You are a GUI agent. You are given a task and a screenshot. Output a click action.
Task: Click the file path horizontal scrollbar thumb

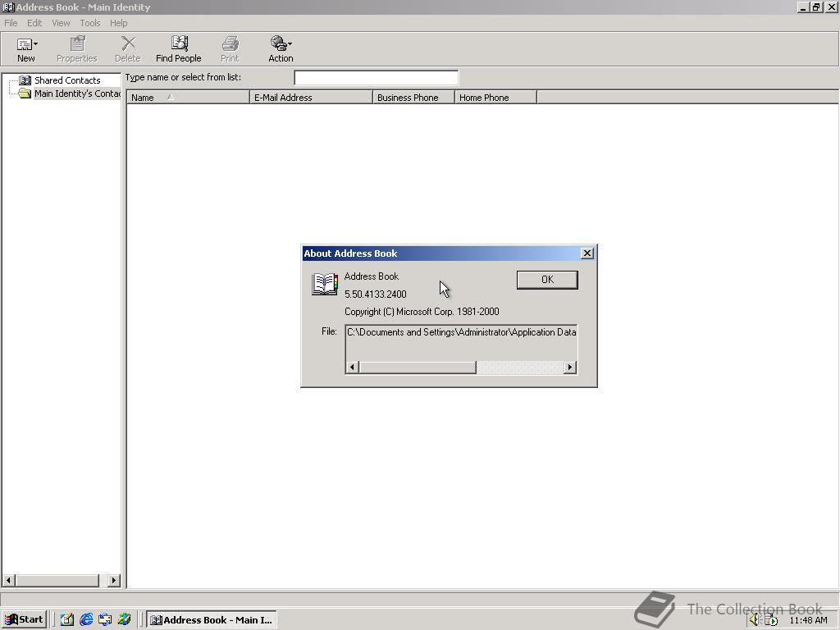click(x=418, y=367)
